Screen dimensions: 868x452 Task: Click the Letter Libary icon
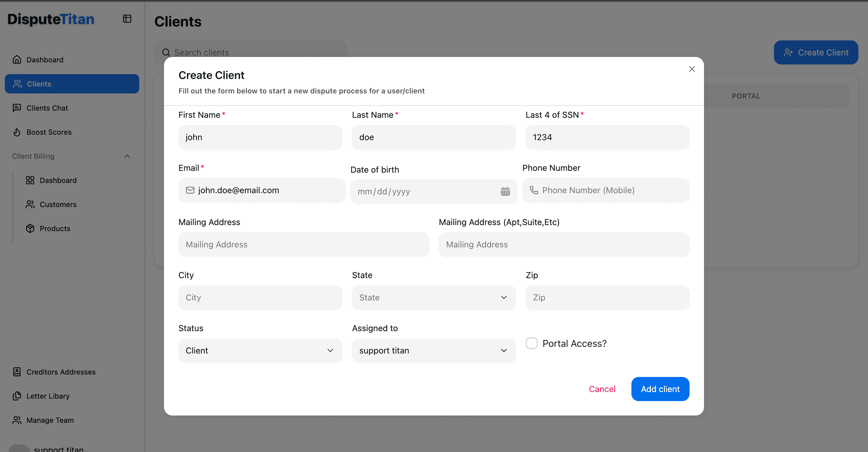pos(17,396)
